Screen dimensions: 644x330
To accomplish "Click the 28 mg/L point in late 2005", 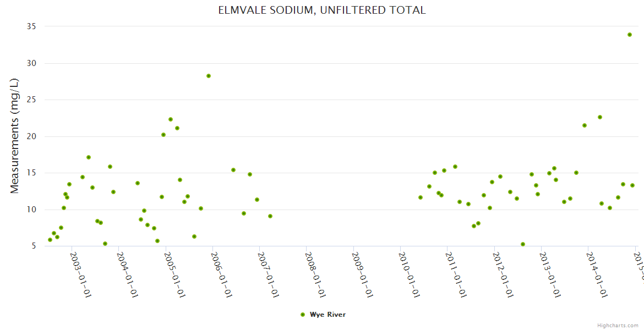I will pos(209,76).
